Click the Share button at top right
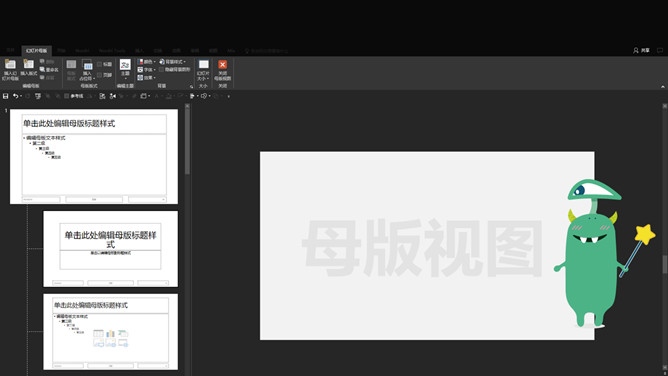 pos(641,50)
